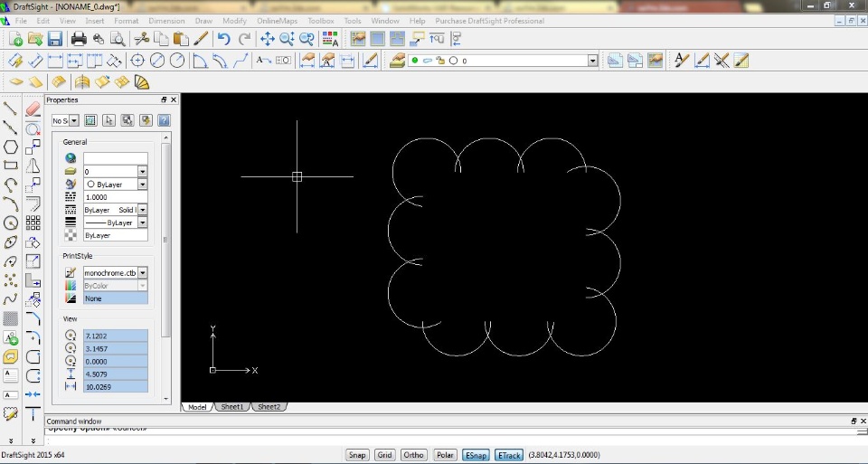This screenshot has height=464, width=868.
Task: Click the view width value 10.0269
Action: [115, 387]
